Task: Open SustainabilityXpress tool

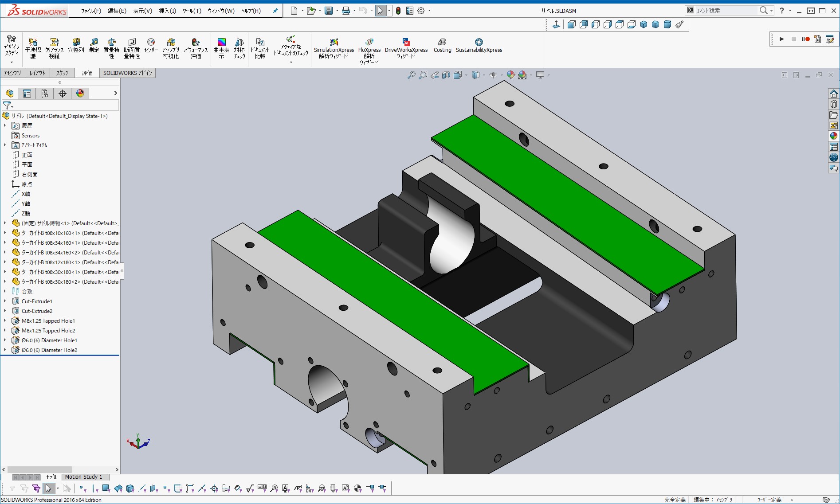Action: tap(479, 45)
